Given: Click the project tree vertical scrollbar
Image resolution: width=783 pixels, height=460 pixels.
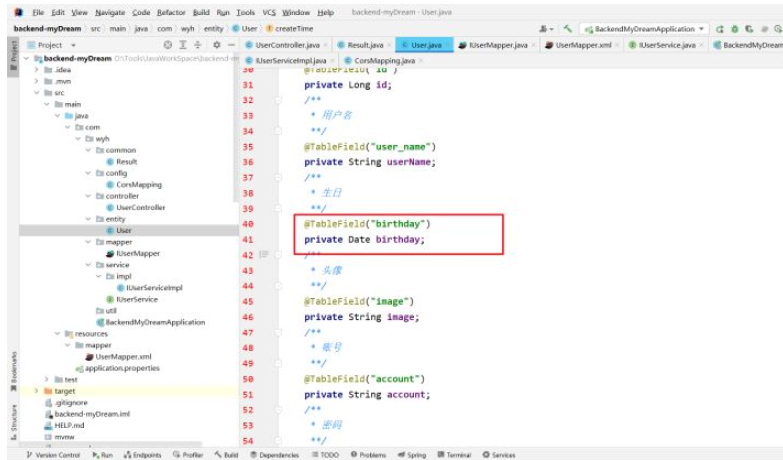Looking at the screenshot, I should [235, 130].
